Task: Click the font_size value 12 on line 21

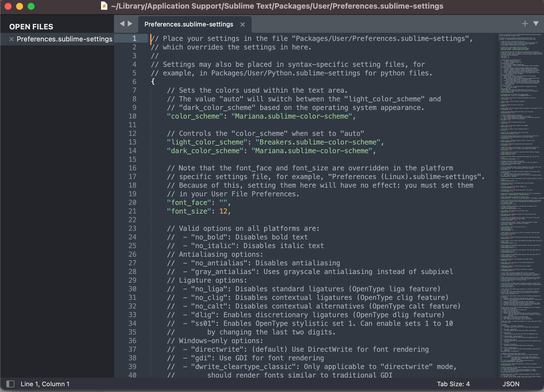Action: tap(223, 211)
